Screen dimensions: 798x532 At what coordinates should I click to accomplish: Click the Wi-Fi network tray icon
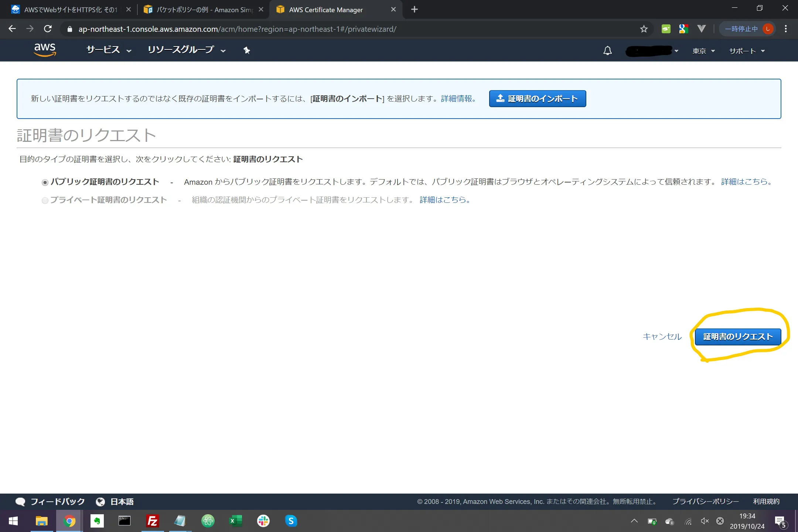[x=688, y=522]
